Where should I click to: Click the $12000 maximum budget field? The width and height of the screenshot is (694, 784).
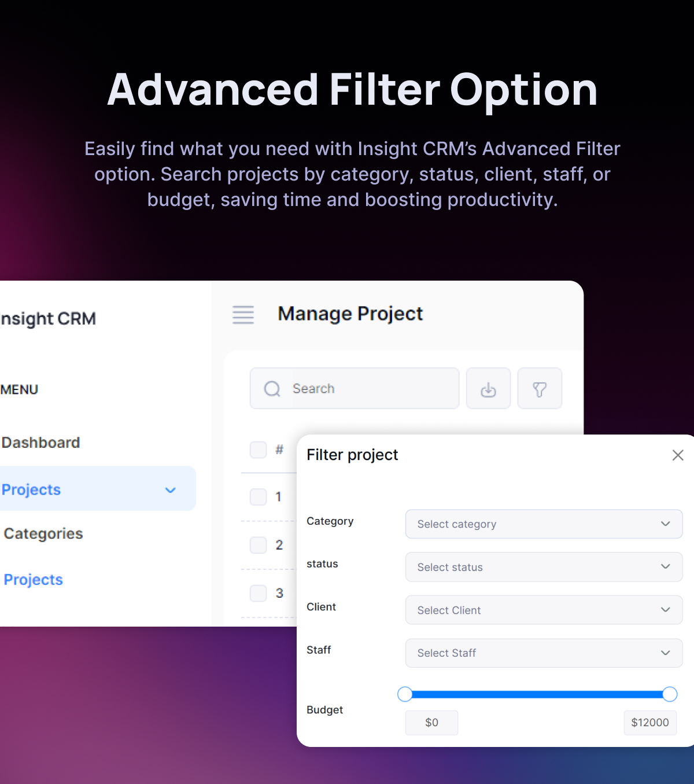tap(649, 723)
